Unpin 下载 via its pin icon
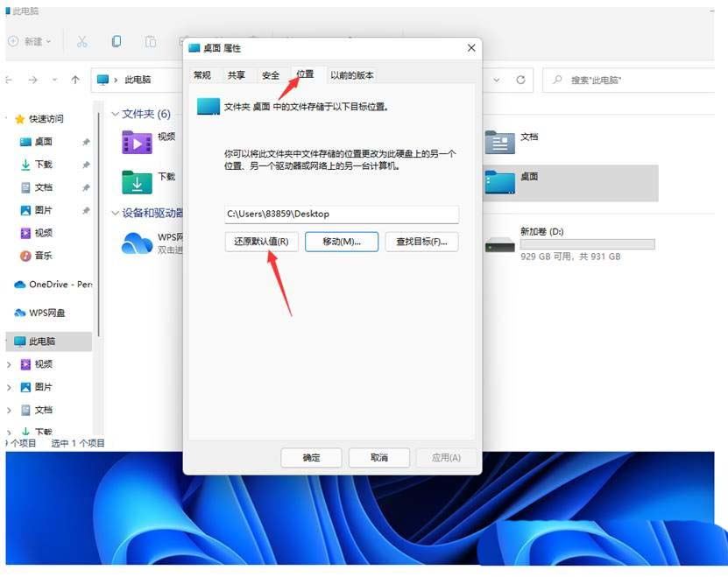 click(86, 165)
